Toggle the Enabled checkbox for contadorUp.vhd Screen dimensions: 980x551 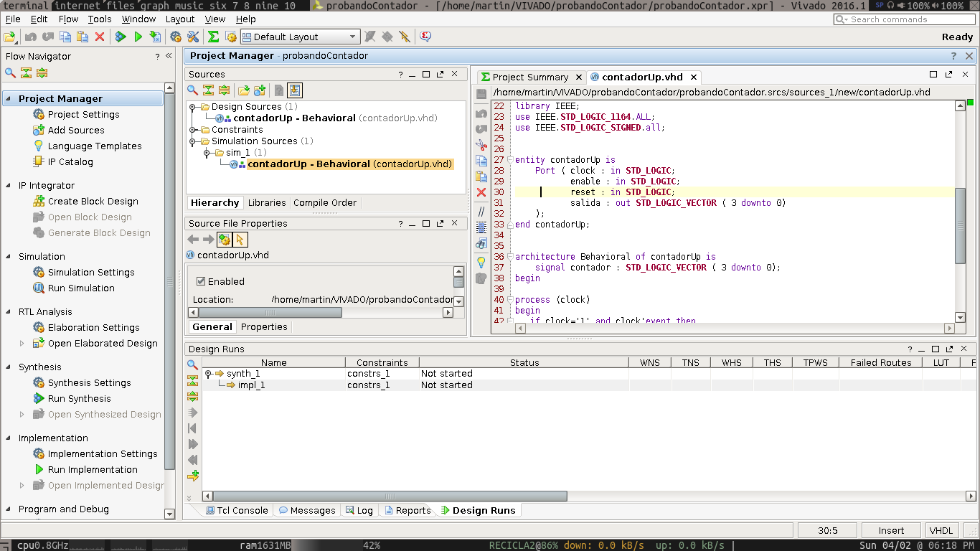tap(201, 281)
